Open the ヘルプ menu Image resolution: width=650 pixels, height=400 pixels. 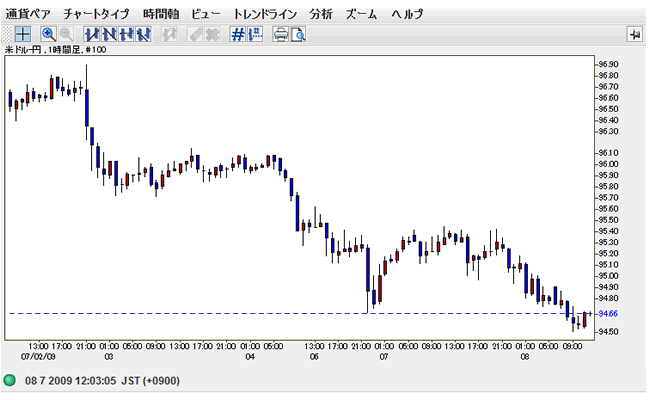tap(407, 14)
